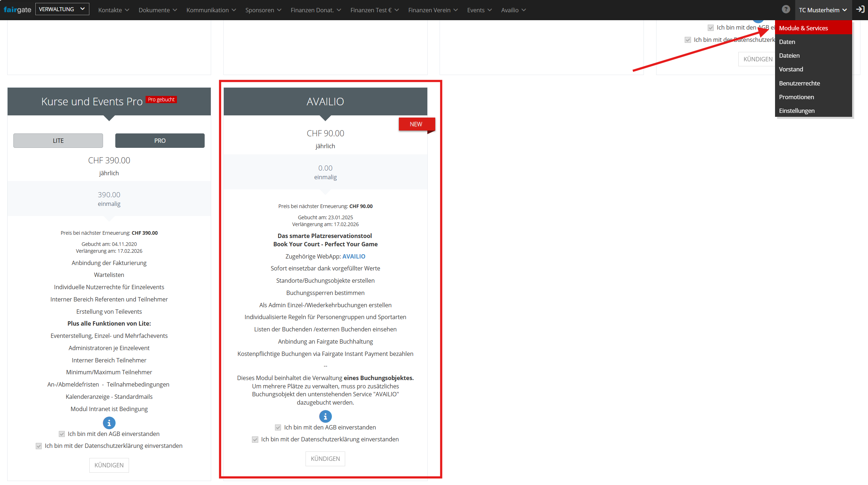
Task: Toggle AGB checkbox in Kurse und Events card
Action: pos(62,434)
